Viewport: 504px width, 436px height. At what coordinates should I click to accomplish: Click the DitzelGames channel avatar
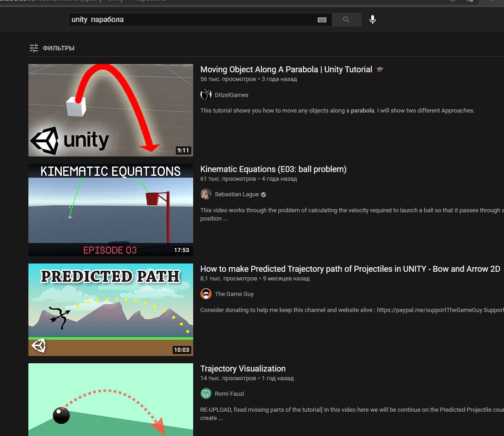(x=206, y=94)
